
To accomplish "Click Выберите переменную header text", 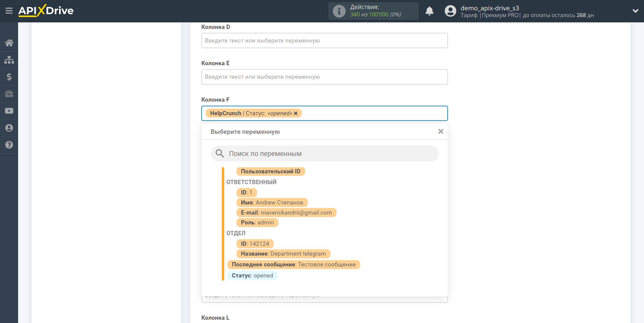I will click(x=245, y=132).
